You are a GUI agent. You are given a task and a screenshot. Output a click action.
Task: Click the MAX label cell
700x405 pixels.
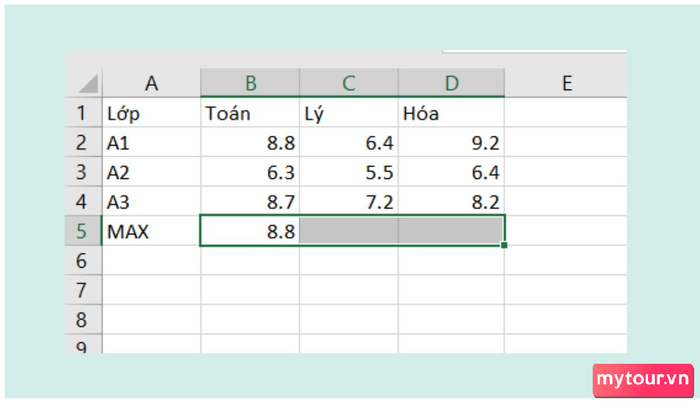[151, 231]
